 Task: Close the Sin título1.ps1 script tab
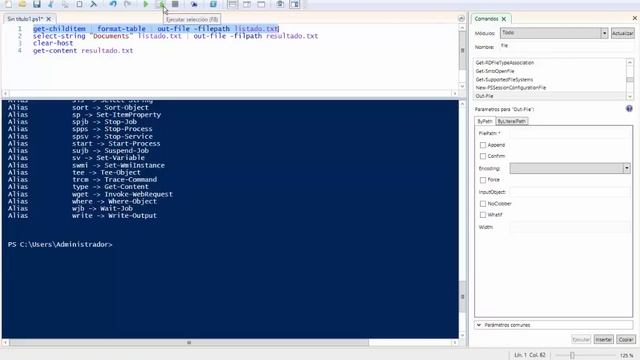(x=49, y=19)
